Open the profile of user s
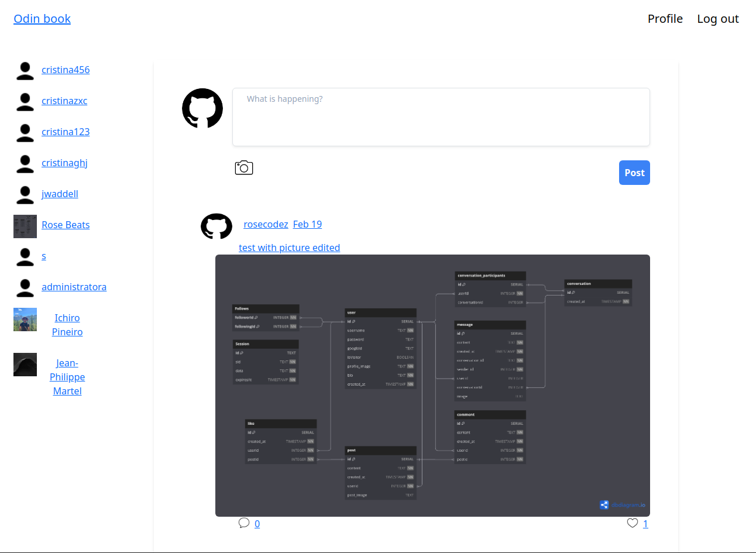 (x=44, y=256)
